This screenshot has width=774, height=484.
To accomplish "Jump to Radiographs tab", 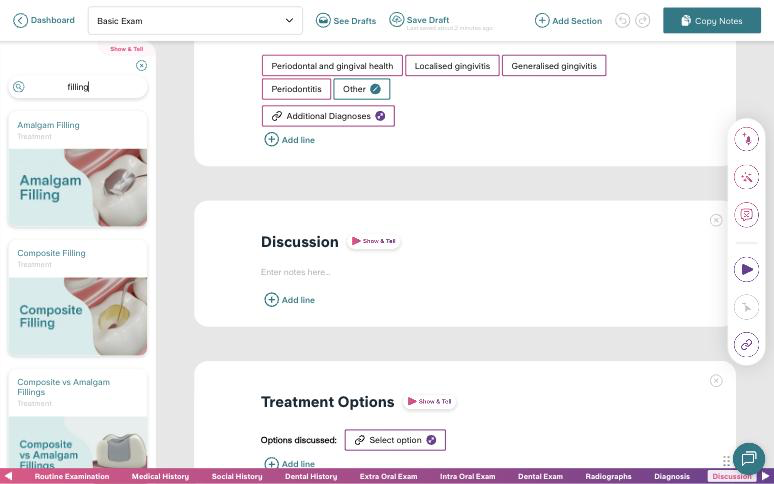I will point(608,476).
